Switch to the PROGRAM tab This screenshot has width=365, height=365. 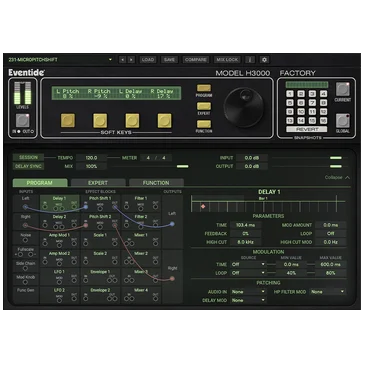tap(40, 183)
